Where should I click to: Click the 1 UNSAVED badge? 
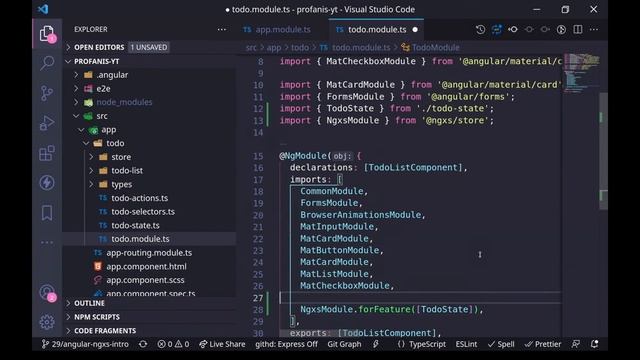pos(149,47)
